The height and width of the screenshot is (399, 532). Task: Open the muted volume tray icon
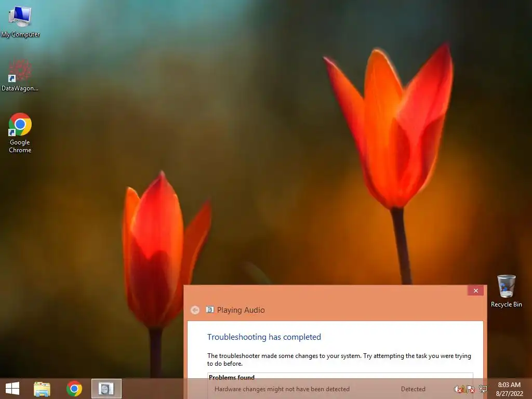pos(459,389)
